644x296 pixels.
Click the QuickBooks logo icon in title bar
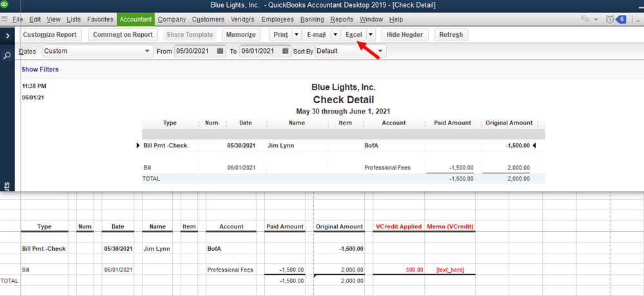coord(5,5)
